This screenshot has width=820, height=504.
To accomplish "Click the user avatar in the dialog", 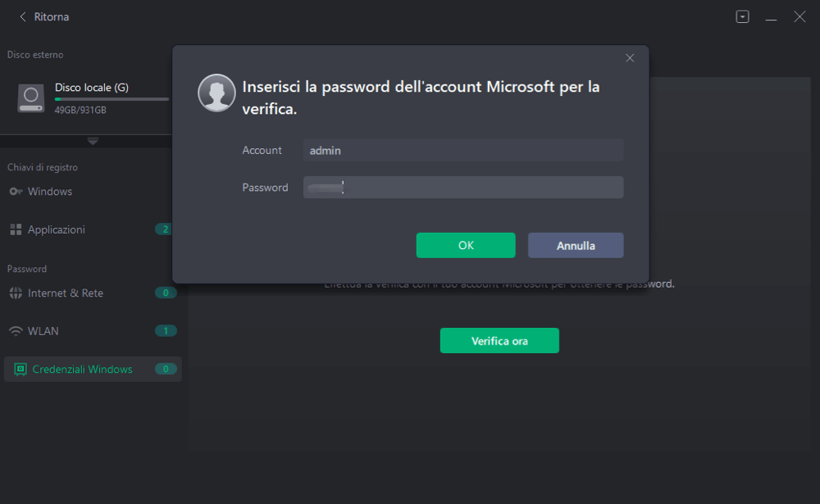I will (x=216, y=93).
